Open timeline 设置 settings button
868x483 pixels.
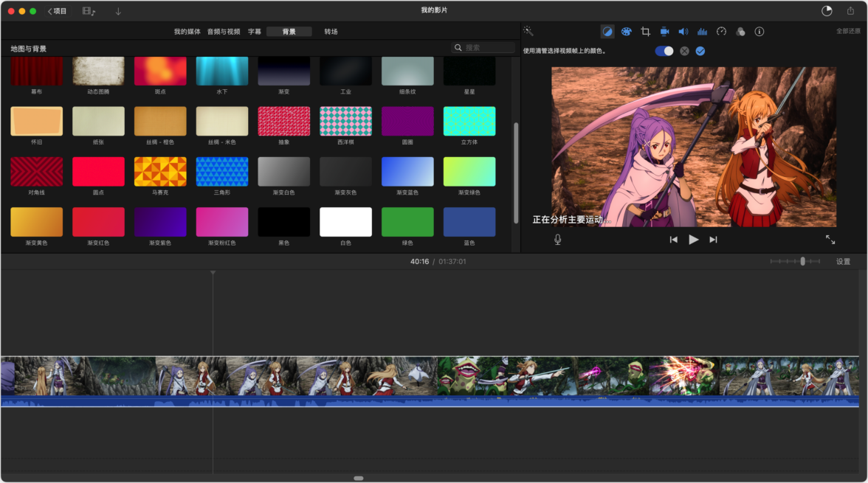843,262
